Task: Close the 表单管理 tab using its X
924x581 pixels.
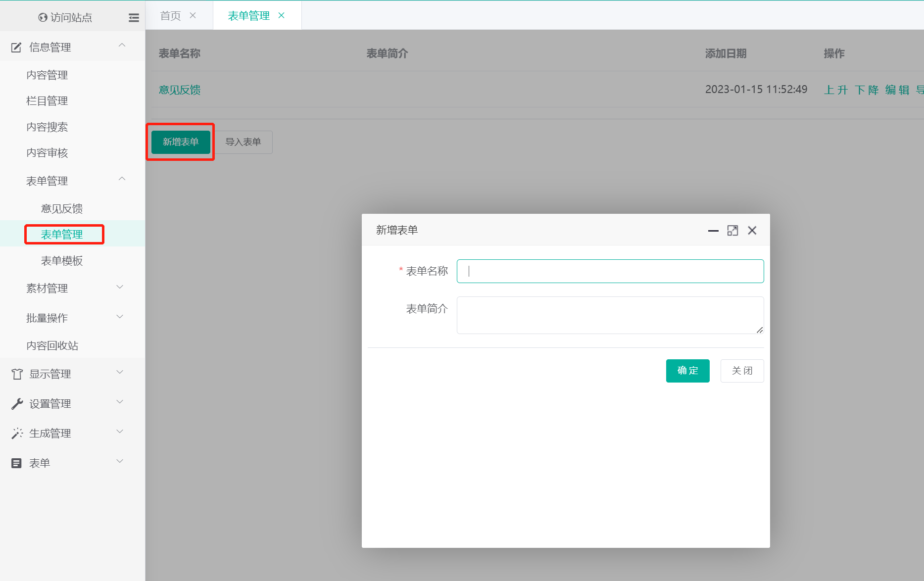Action: coord(281,16)
